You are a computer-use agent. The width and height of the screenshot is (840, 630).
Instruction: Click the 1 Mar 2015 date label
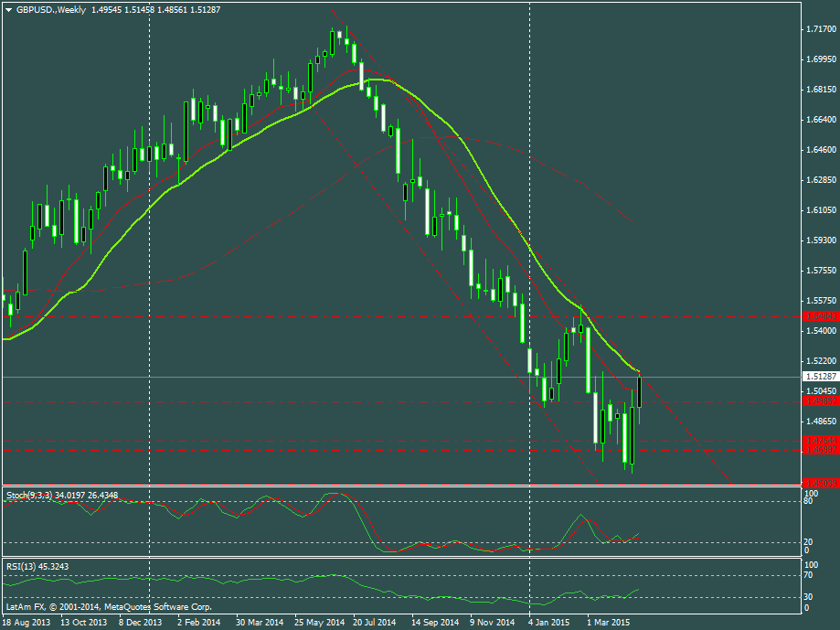pos(608,622)
